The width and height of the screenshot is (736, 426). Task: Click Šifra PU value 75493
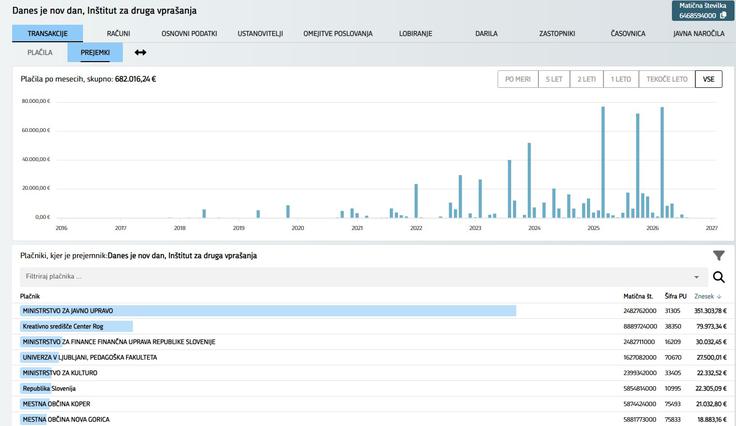click(x=673, y=403)
